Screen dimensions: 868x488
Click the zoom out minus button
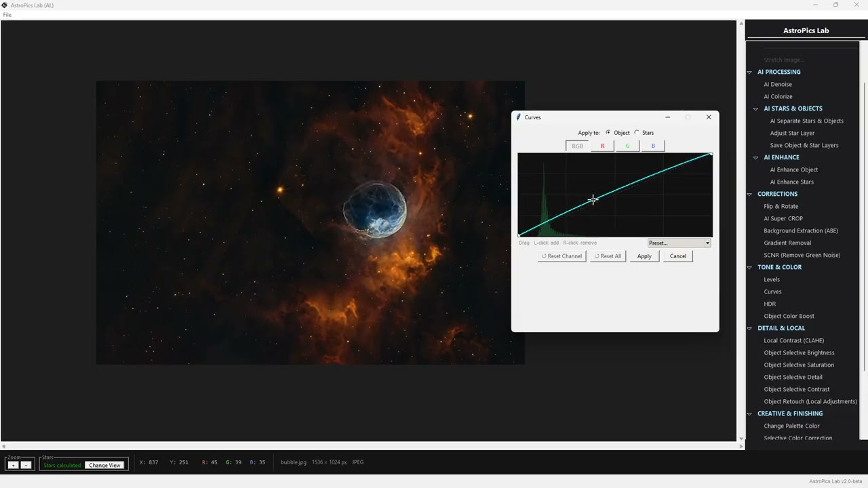point(26,465)
